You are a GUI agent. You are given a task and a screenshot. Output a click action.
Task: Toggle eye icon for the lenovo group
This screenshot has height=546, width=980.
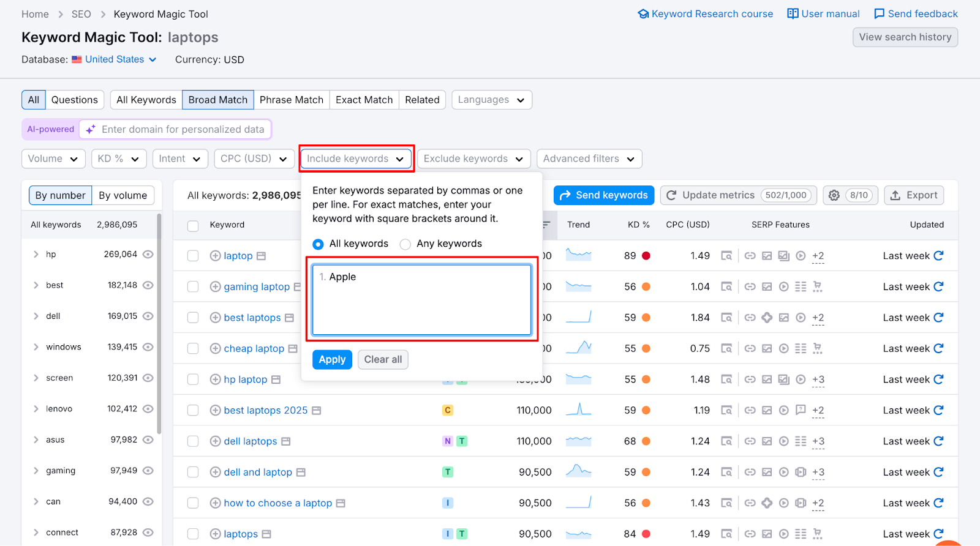coord(148,408)
